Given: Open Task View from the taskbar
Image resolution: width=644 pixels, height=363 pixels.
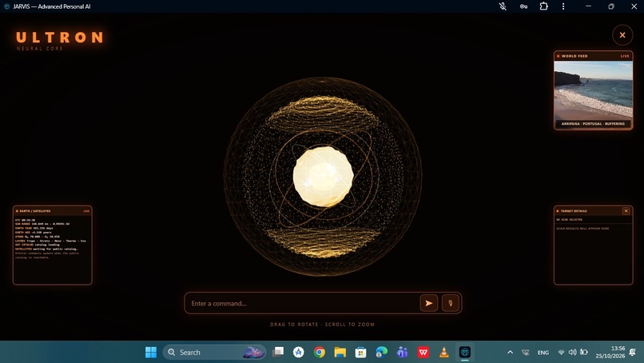Looking at the screenshot, I should pyautogui.click(x=278, y=352).
